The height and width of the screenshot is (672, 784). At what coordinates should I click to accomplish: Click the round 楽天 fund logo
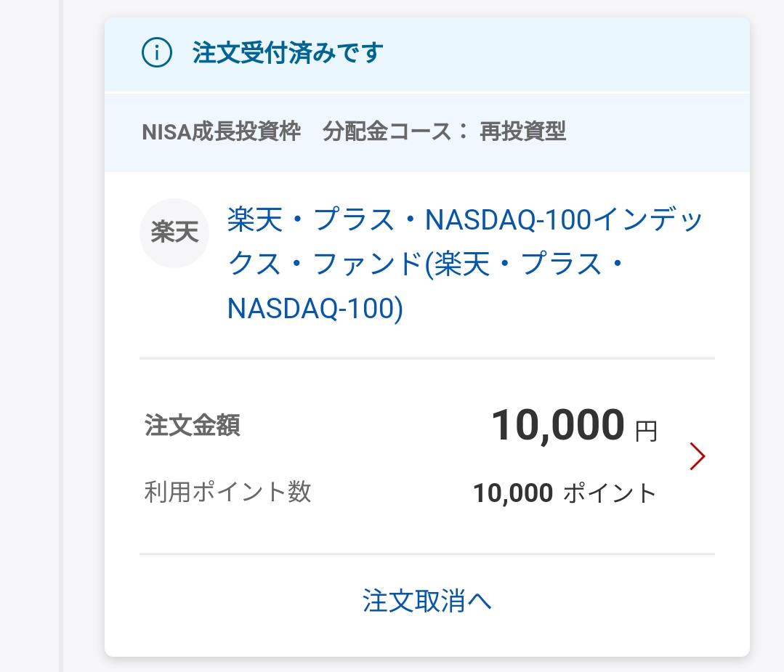coord(174,233)
